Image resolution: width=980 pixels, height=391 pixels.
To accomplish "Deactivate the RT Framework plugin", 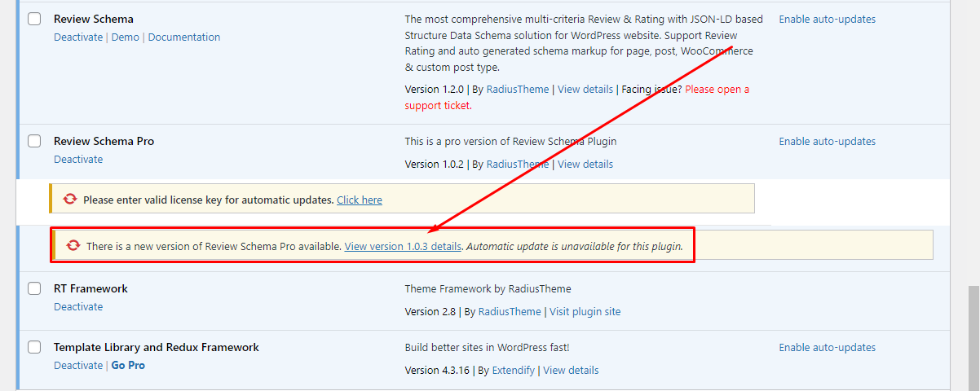I will click(78, 306).
